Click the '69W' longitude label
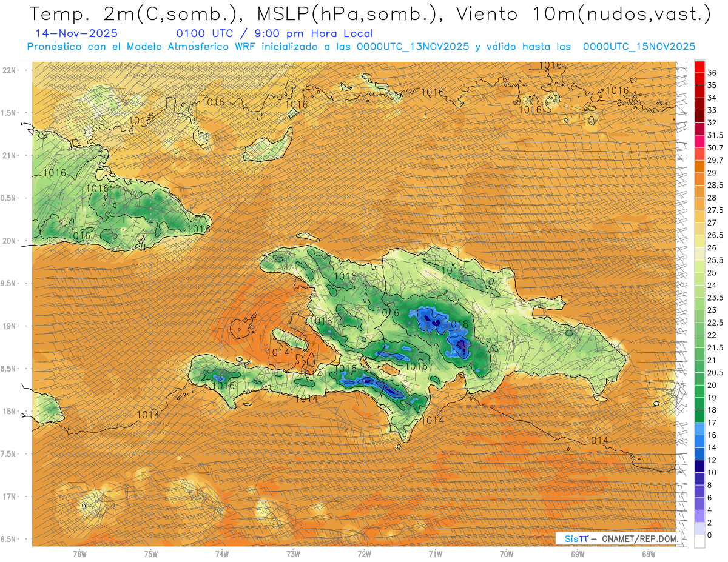This screenshot has height=562, width=728. (x=578, y=554)
